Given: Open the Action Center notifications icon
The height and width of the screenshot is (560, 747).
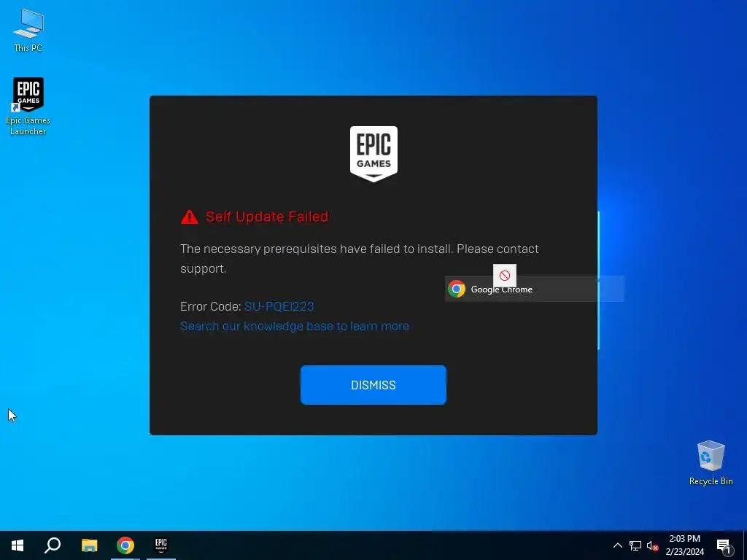Looking at the screenshot, I should click(724, 545).
